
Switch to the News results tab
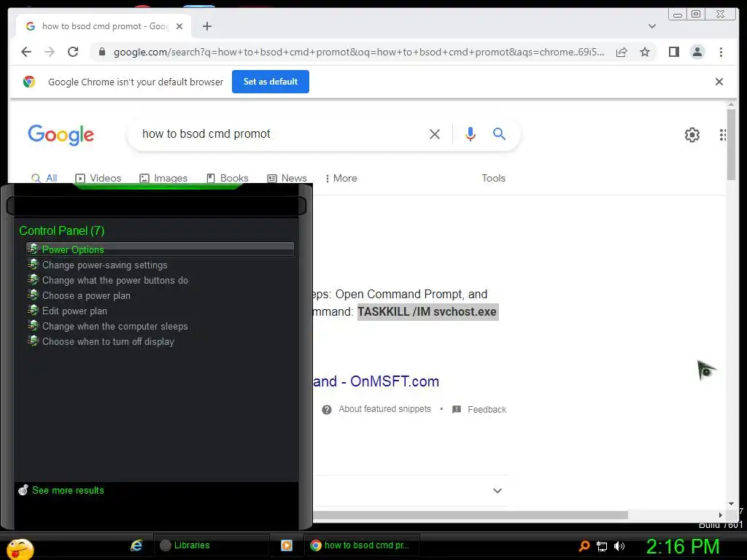tap(287, 178)
